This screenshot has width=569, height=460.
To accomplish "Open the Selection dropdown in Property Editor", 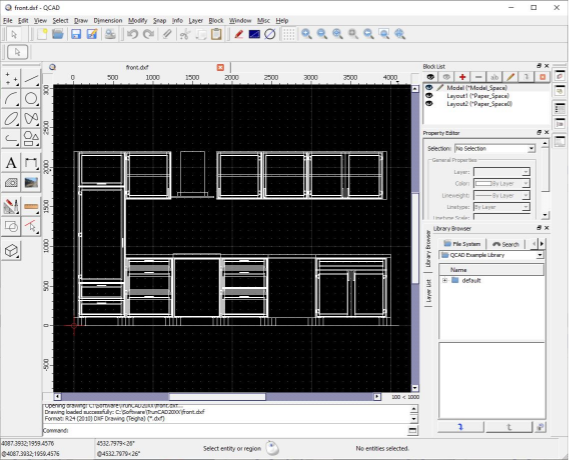I will coord(495,148).
